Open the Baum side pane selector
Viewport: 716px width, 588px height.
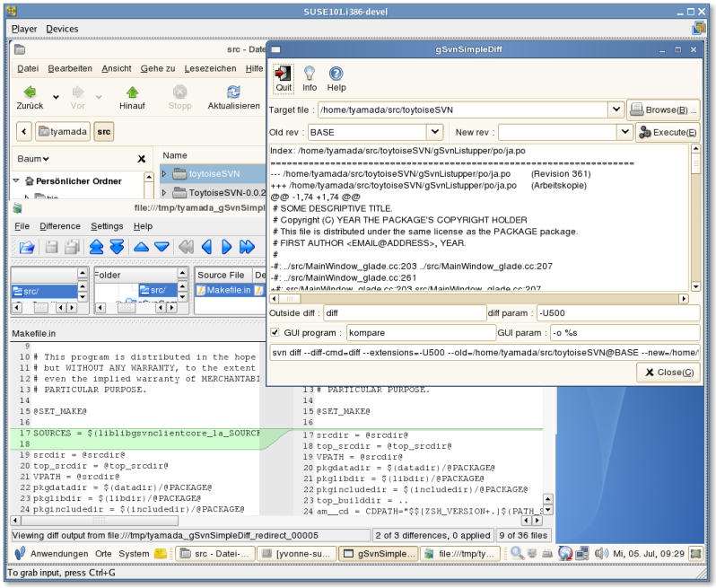tap(33, 159)
